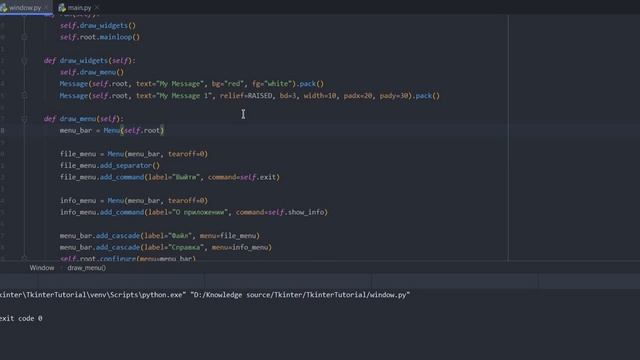Image resolution: width=640 pixels, height=360 pixels.
Task: Click the self.root.configure(menu=menu_bar) line
Action: click(128, 258)
